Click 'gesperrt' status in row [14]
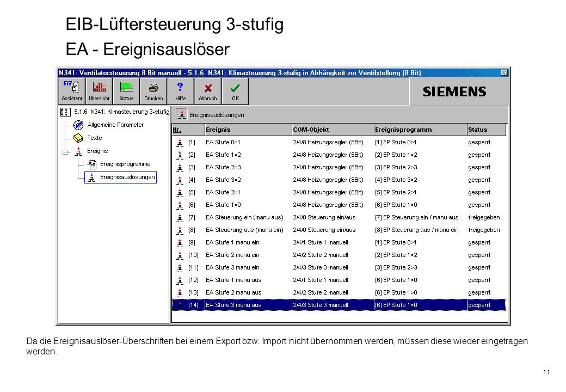566x392 pixels. pos(479,305)
